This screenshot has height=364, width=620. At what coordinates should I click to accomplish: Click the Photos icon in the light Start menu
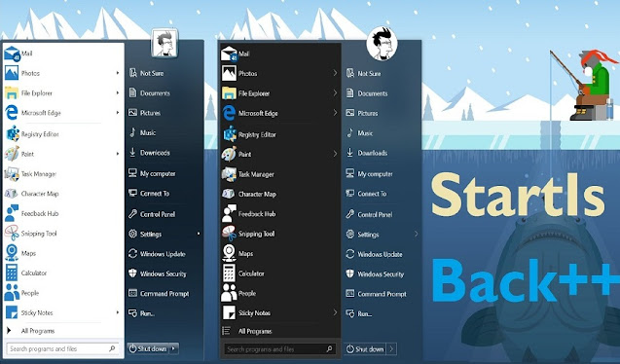tap(12, 73)
